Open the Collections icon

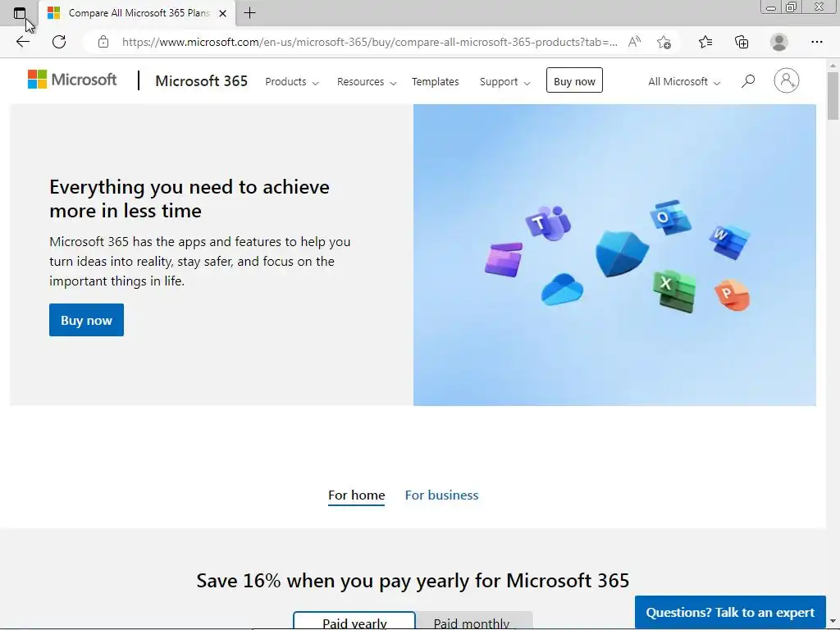(x=742, y=42)
